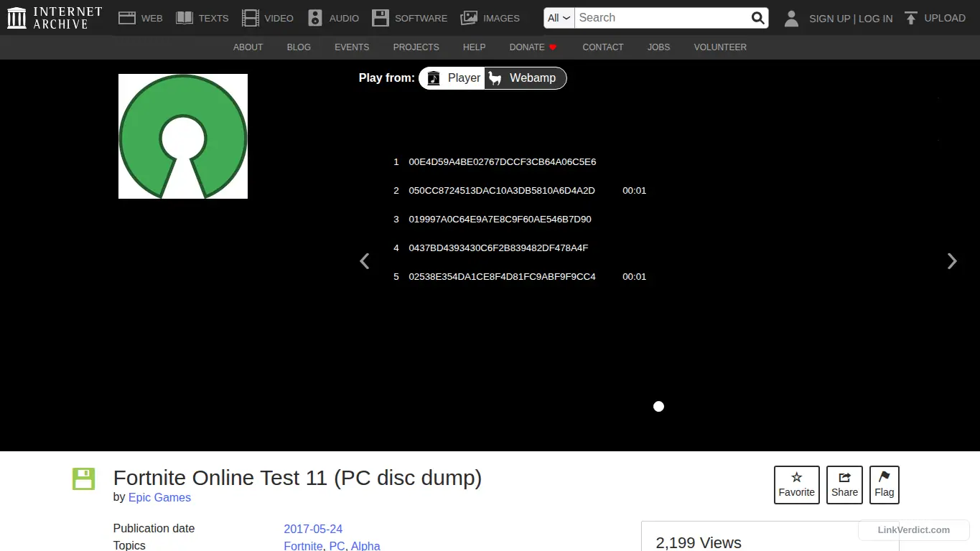Click the user avatar icon
Image resolution: width=980 pixels, height=551 pixels.
(x=791, y=19)
